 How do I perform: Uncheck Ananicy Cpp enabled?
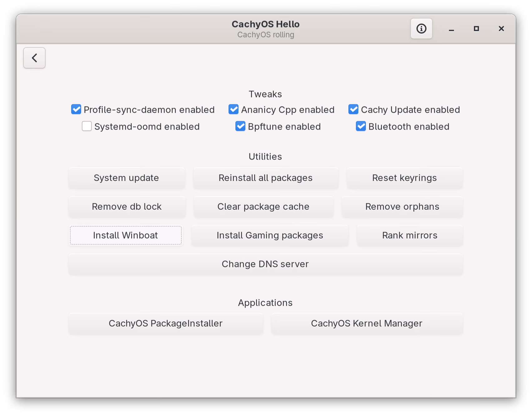pos(233,109)
